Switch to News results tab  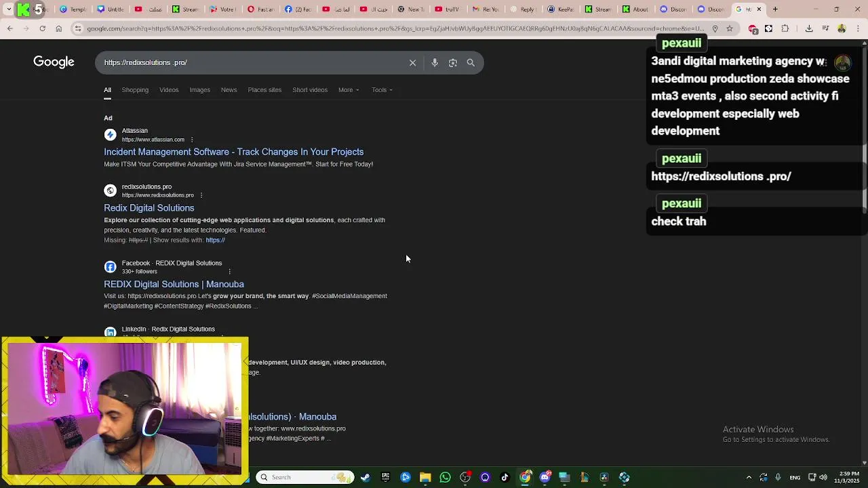pyautogui.click(x=229, y=90)
